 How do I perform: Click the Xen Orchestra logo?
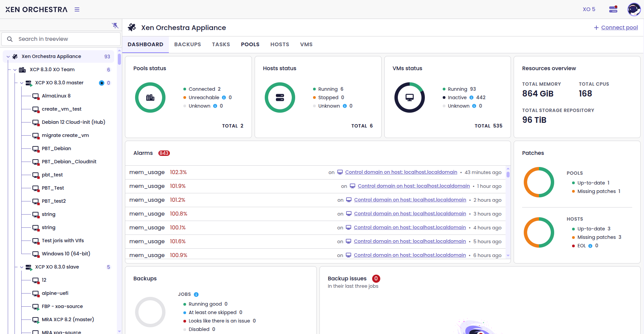tap(36, 9)
